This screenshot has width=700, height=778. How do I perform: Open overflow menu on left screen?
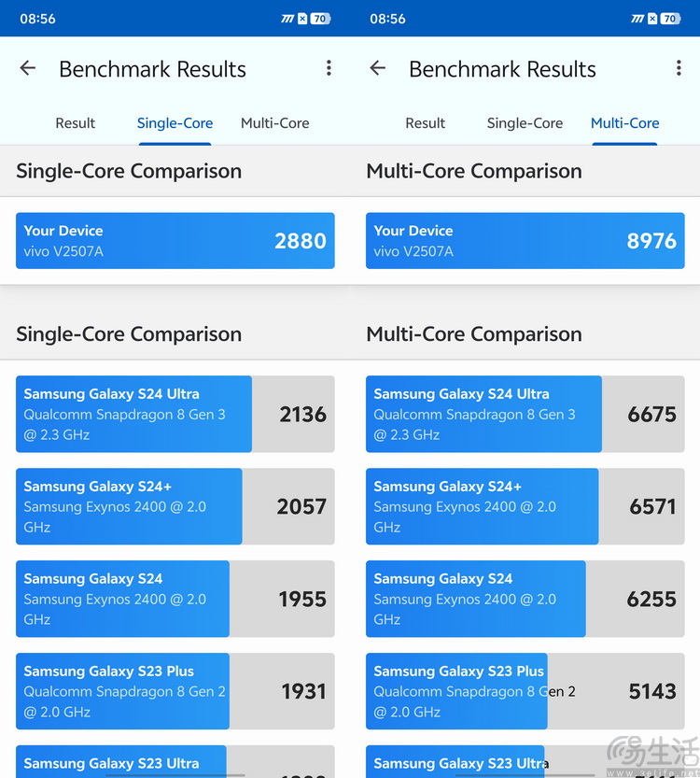click(329, 68)
